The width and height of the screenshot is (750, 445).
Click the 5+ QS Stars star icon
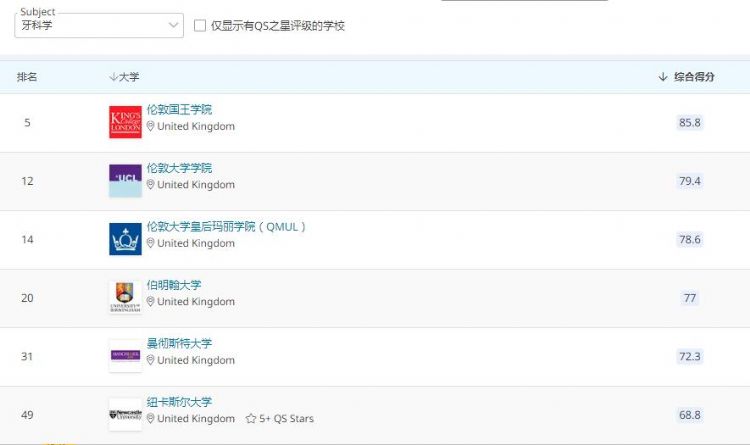pyautogui.click(x=251, y=419)
